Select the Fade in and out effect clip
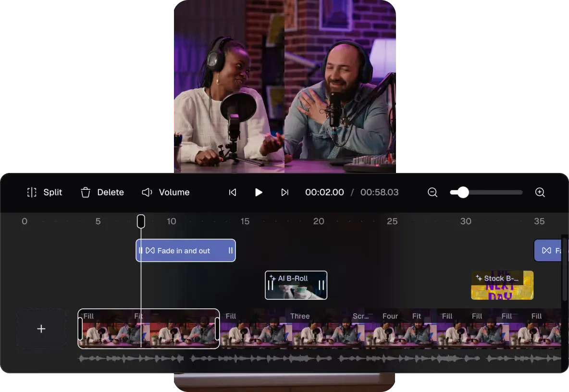 [x=185, y=251]
